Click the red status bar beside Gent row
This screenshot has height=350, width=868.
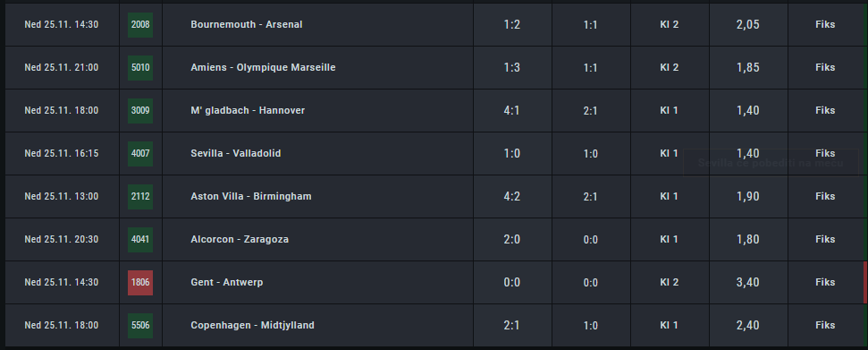(865, 282)
